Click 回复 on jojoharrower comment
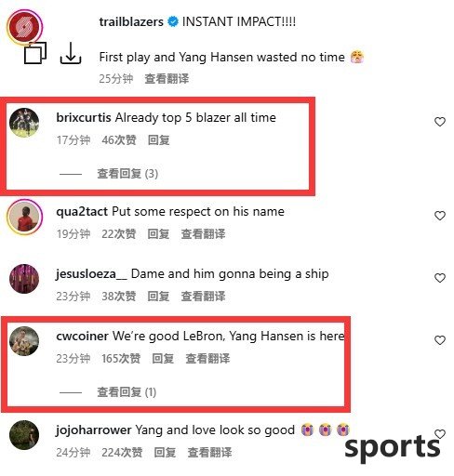This screenshot has height=476, width=454. click(165, 453)
